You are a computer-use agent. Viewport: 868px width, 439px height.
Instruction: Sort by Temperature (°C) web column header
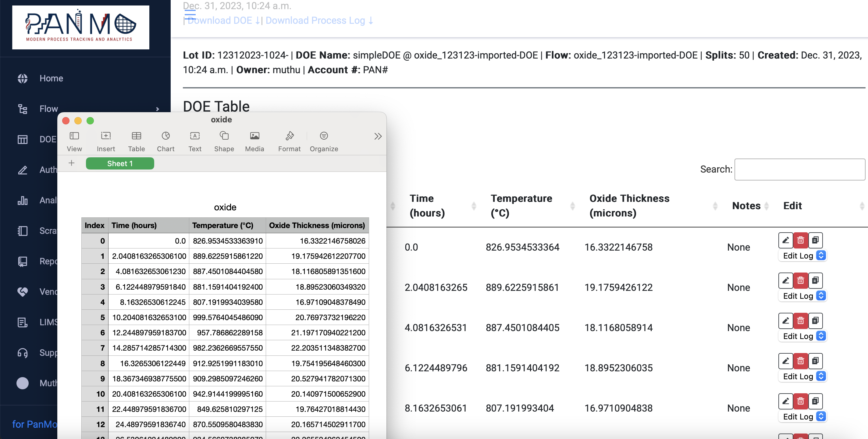532,206
